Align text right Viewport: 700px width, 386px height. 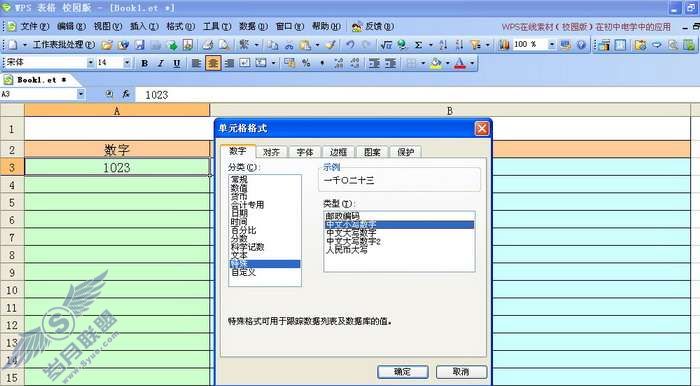coord(229,63)
